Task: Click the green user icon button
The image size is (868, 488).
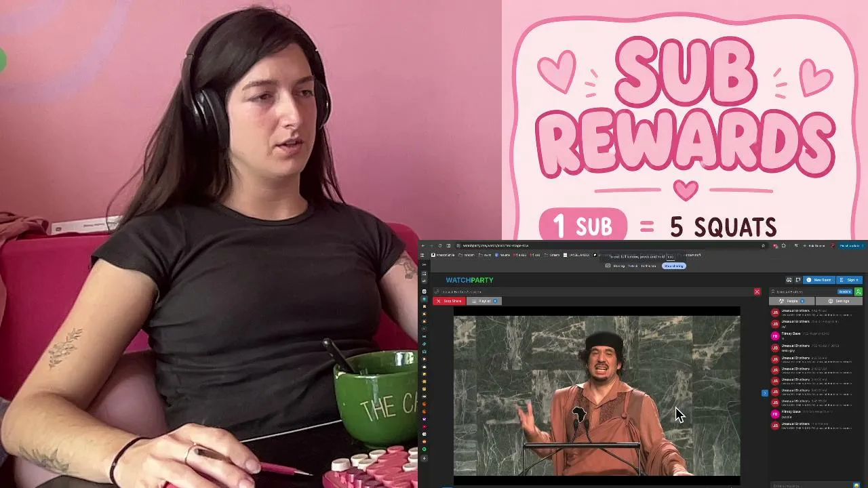Action: coord(858,291)
